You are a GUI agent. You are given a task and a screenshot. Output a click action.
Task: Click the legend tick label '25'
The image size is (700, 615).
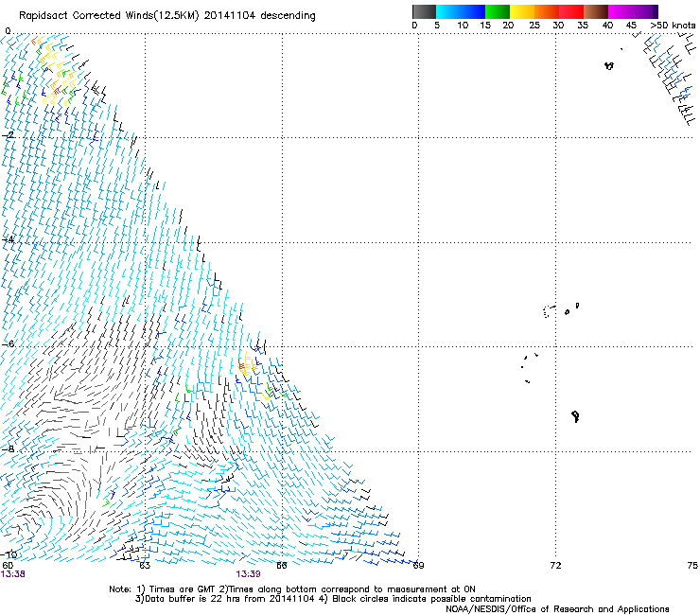point(534,26)
